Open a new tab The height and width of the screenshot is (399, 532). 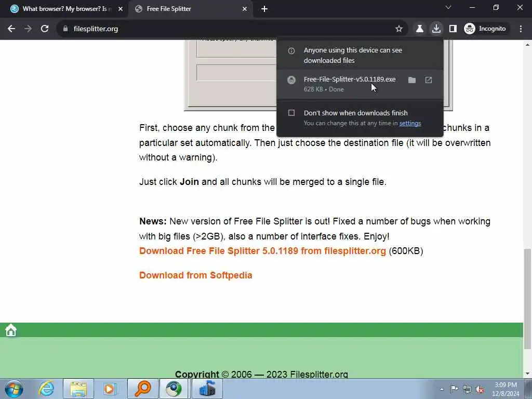coord(264,9)
